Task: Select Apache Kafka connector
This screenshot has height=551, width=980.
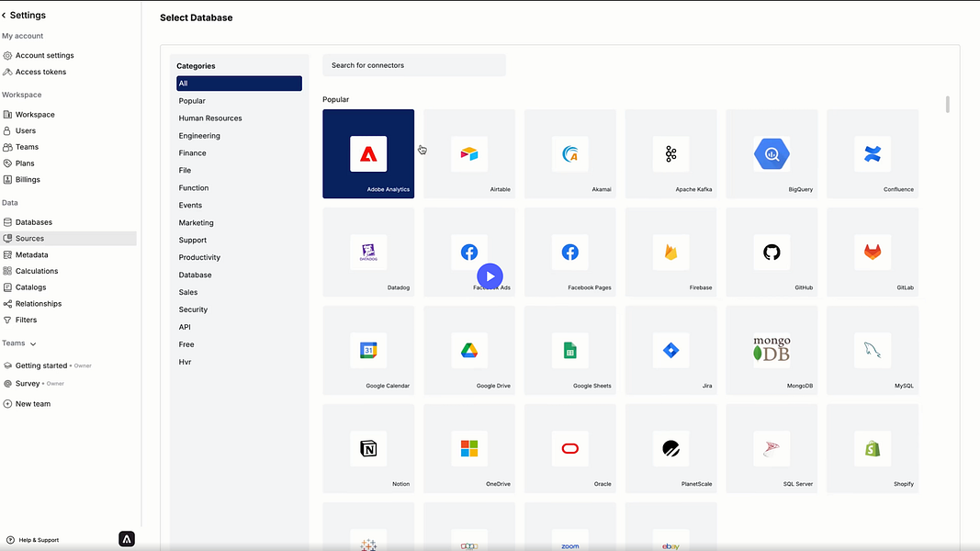Action: (x=670, y=153)
